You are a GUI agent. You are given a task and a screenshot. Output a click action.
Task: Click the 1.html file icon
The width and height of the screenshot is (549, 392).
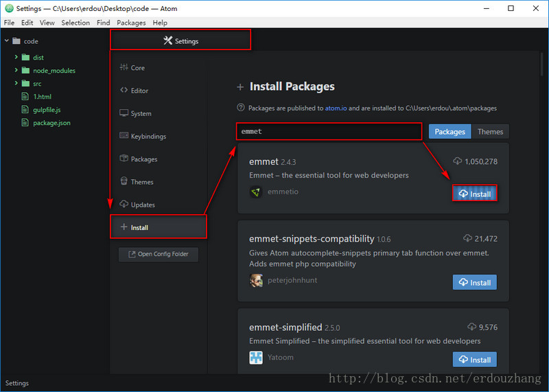click(25, 96)
